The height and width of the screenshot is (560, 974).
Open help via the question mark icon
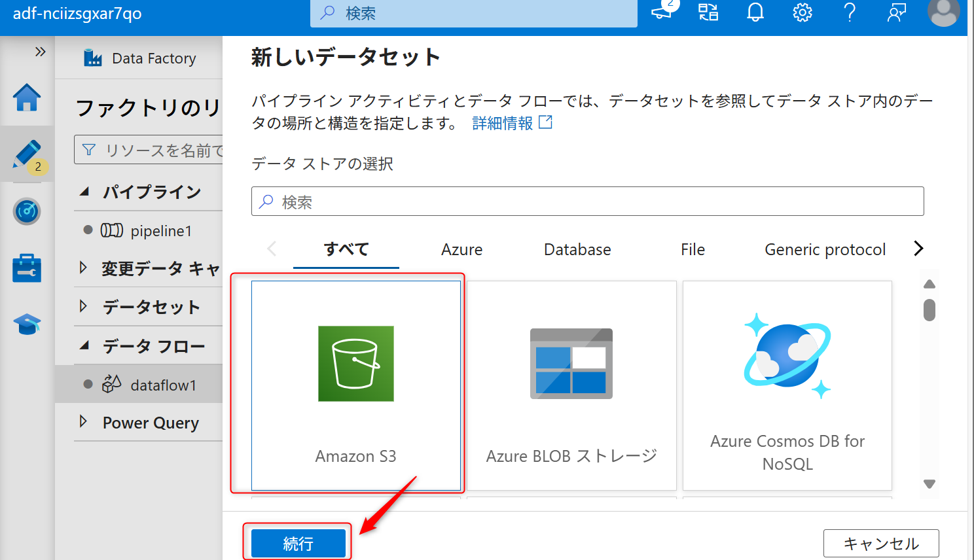coord(849,12)
